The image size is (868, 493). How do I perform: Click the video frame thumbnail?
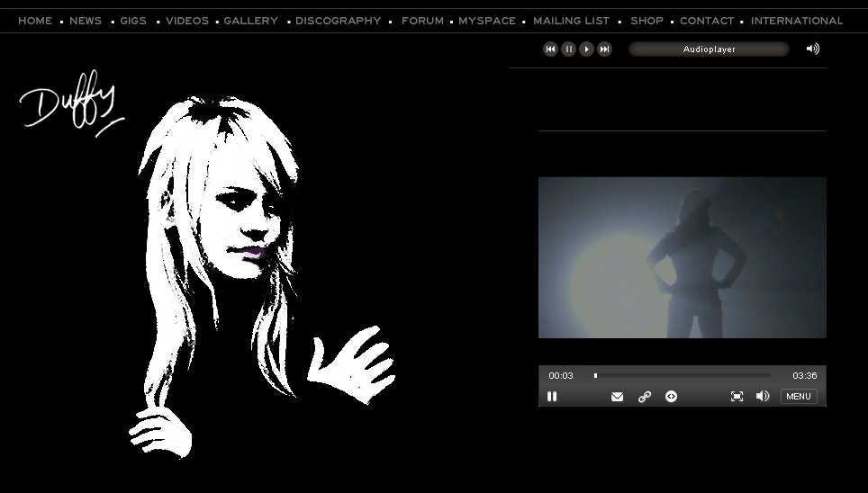[x=682, y=257]
